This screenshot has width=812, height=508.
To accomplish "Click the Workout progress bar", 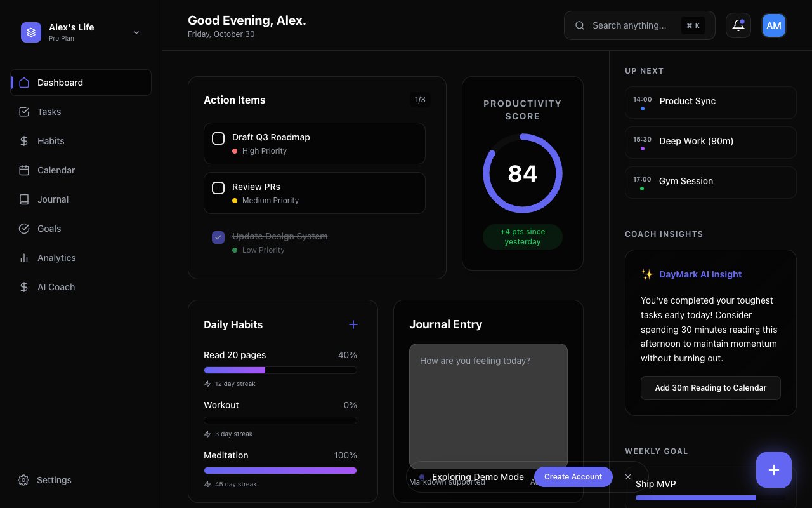I will (x=280, y=420).
